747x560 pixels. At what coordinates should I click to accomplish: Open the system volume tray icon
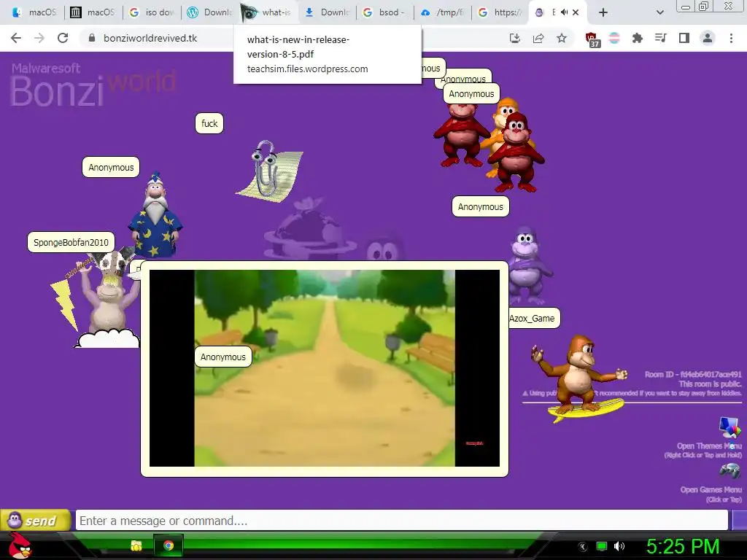(x=619, y=546)
